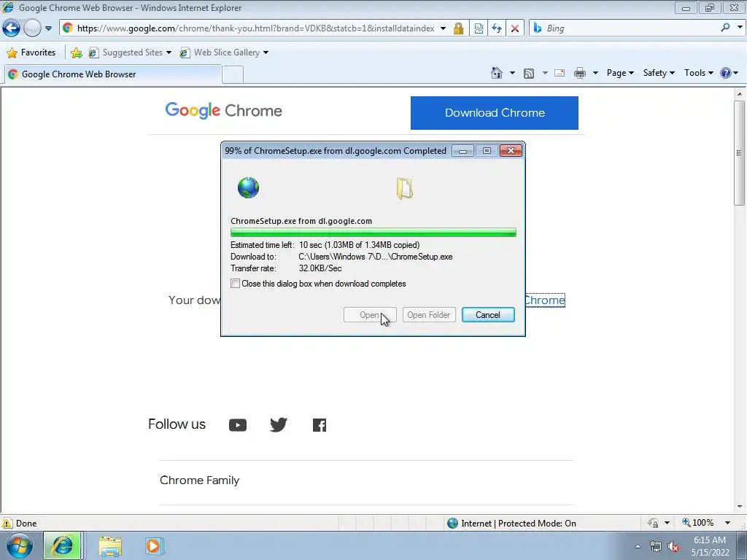Click the partially hidden Chrome link
Viewport: 747px width, 560px height.
[545, 300]
